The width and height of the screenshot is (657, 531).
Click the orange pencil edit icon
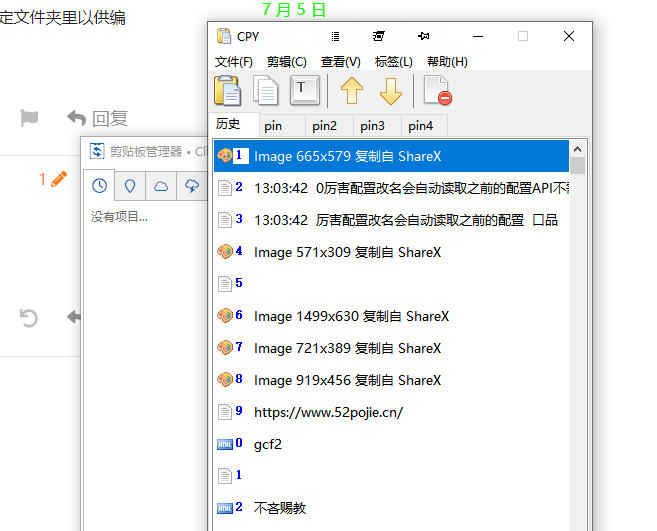[x=58, y=179]
